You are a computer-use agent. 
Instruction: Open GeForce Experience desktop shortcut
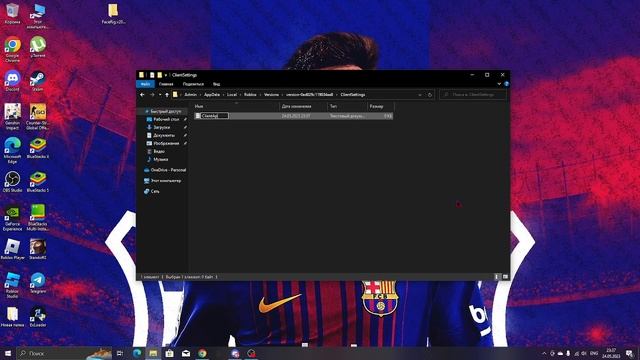click(x=12, y=218)
